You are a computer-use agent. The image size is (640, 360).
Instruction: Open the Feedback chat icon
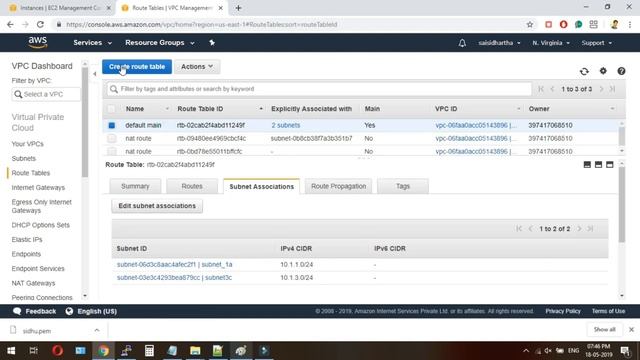pyautogui.click(x=17, y=311)
